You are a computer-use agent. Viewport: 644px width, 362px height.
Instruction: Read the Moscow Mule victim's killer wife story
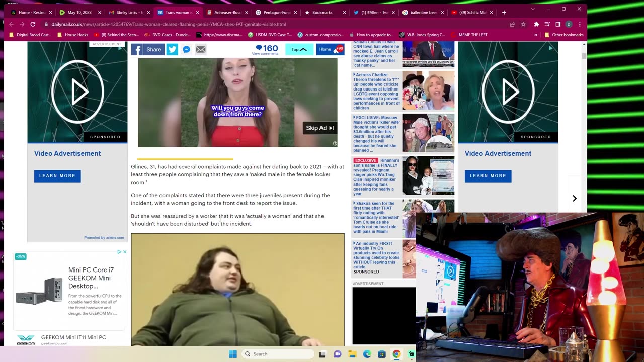coord(376,134)
